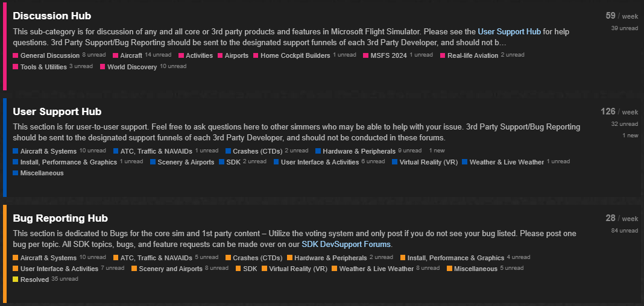Open the Bug Reporting Hub heading
This screenshot has height=306, width=644.
[x=60, y=218]
